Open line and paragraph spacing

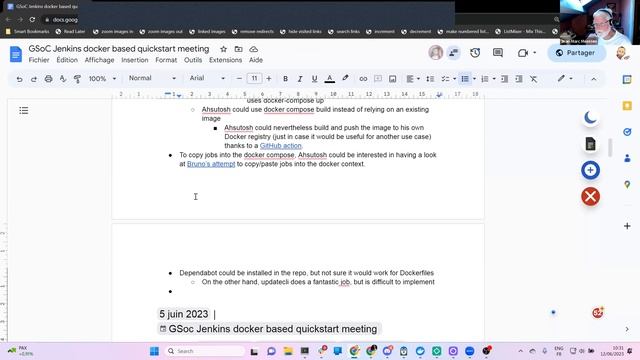(x=430, y=79)
